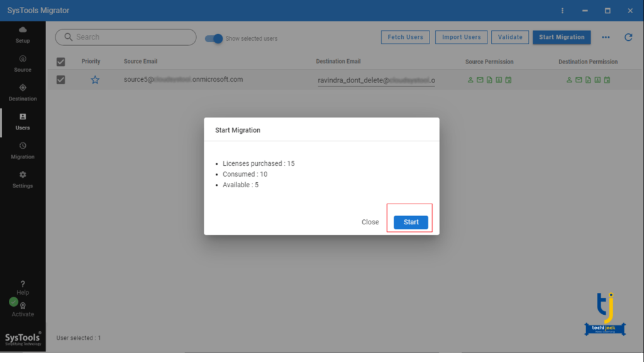The width and height of the screenshot is (644, 362).
Task: Click the source permission contacts icon
Action: pyautogui.click(x=499, y=80)
